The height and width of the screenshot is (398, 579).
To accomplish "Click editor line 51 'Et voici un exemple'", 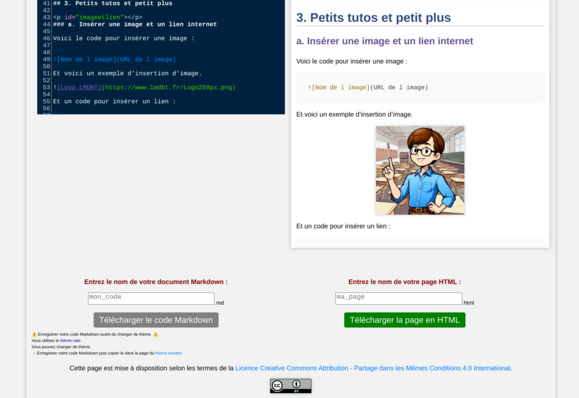I will tap(127, 73).
